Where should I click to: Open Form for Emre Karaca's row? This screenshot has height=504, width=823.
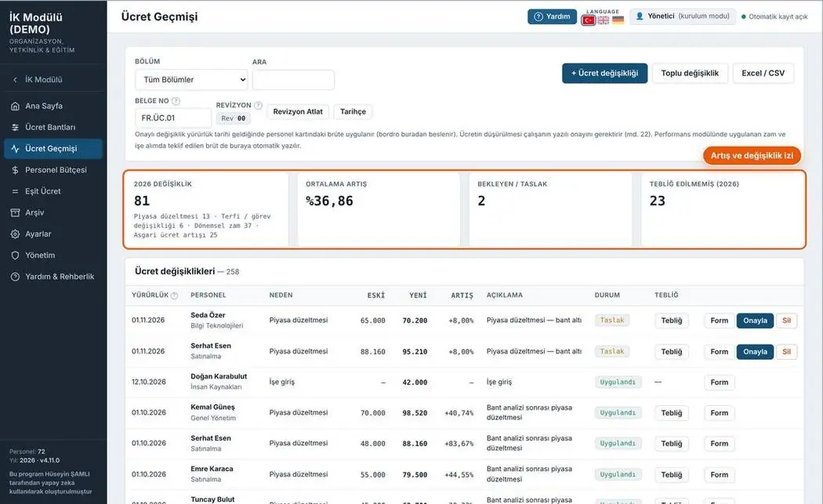click(x=719, y=475)
